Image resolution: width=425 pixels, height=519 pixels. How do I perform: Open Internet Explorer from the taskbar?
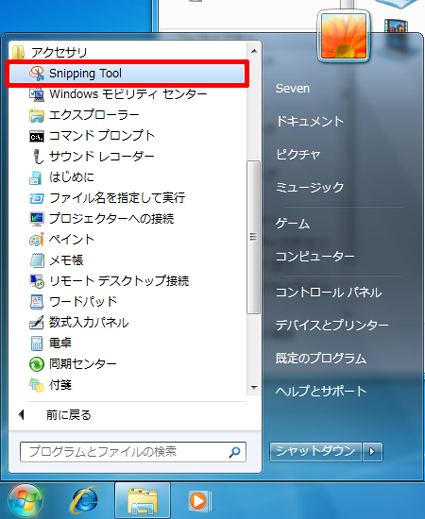click(x=85, y=500)
